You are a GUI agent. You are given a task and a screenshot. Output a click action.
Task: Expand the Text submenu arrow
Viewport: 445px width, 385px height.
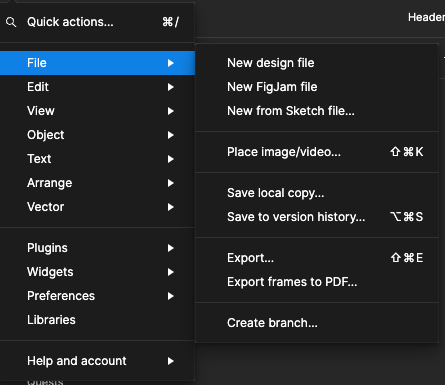[x=171, y=159]
